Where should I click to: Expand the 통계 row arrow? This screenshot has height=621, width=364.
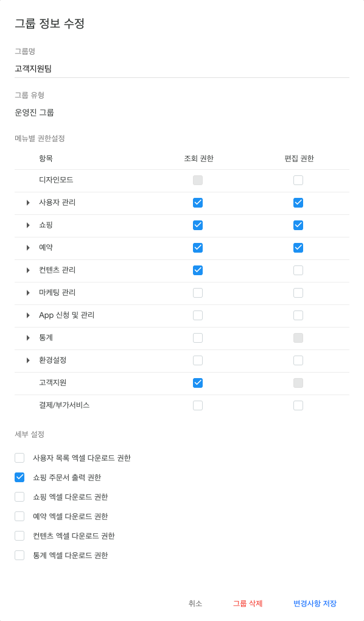pos(28,338)
